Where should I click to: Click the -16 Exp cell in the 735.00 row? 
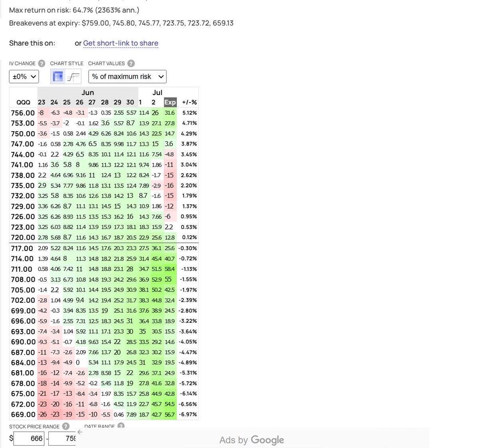170,186
